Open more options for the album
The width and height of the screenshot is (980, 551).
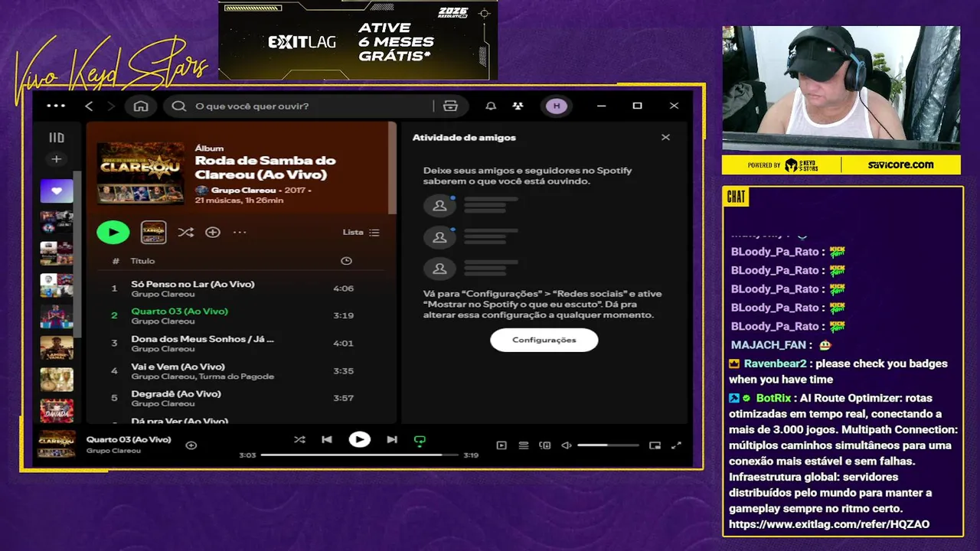pos(240,232)
